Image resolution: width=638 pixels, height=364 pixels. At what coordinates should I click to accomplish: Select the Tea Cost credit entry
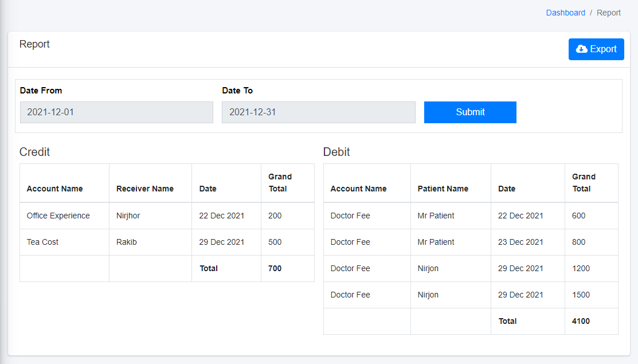tap(42, 242)
